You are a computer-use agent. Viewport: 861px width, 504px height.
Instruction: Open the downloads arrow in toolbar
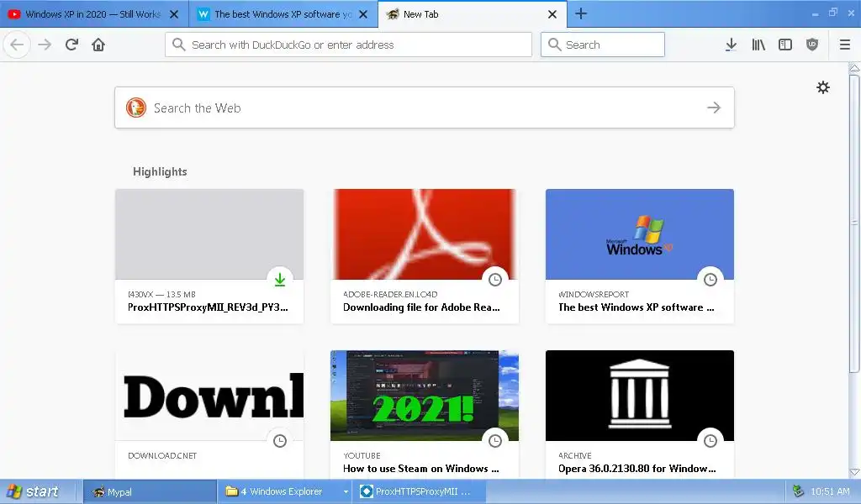click(731, 45)
